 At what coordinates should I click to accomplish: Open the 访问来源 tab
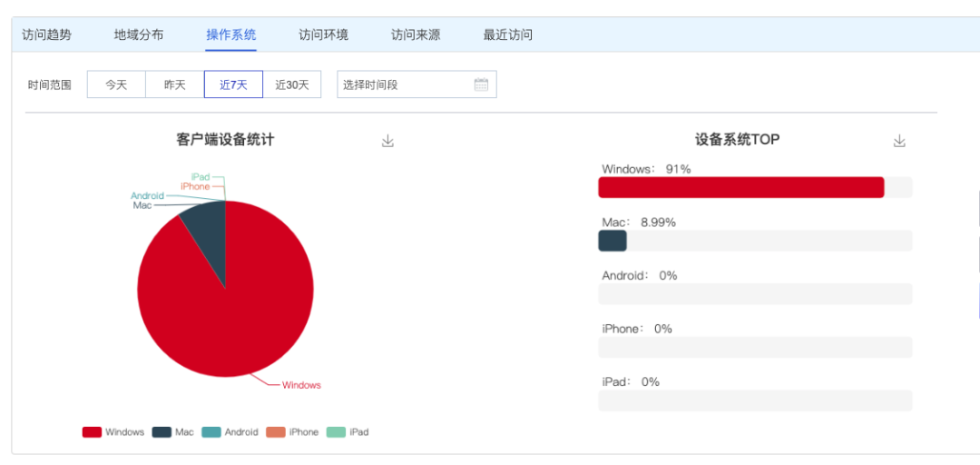click(x=416, y=35)
